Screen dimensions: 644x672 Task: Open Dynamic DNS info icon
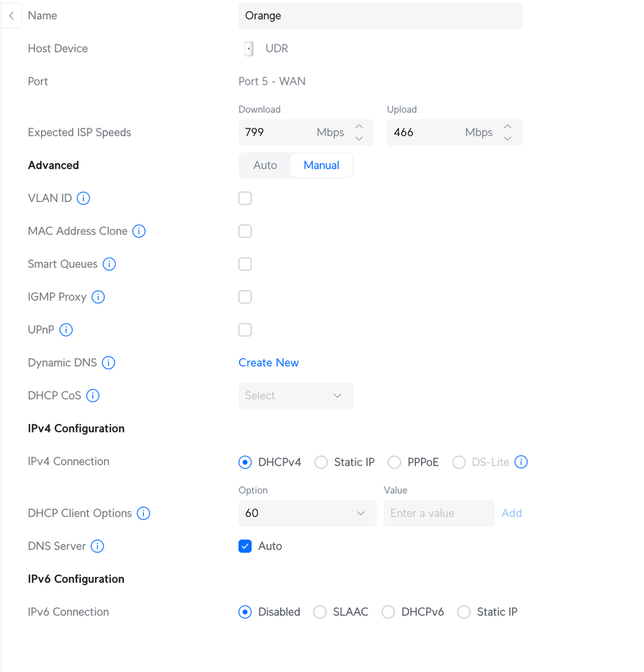point(108,363)
